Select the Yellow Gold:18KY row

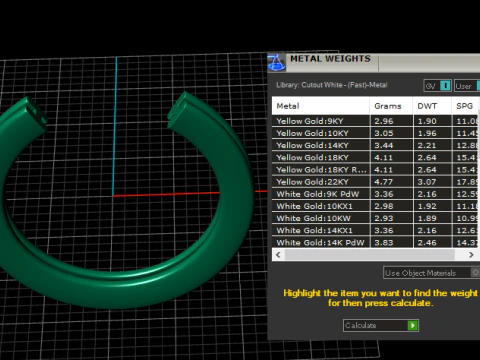click(376, 157)
